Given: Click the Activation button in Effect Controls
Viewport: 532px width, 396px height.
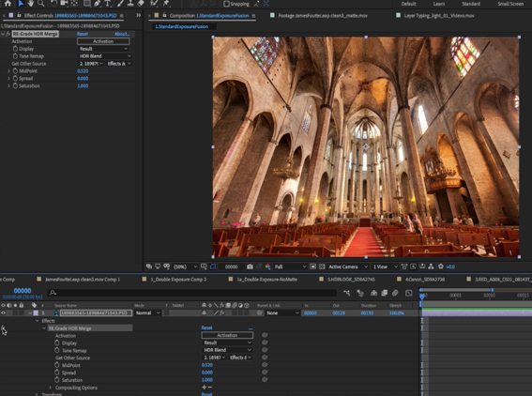Looking at the screenshot, I should coord(103,41).
